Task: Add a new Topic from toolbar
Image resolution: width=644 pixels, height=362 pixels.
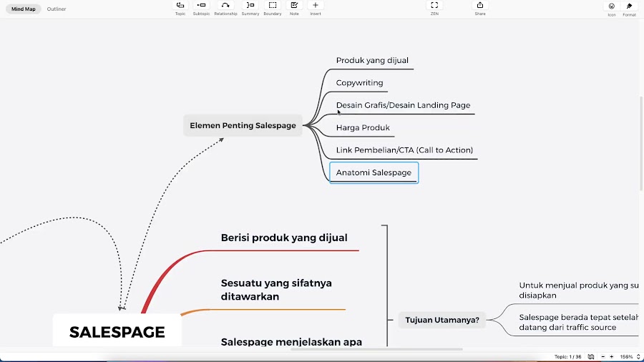Action: (180, 8)
